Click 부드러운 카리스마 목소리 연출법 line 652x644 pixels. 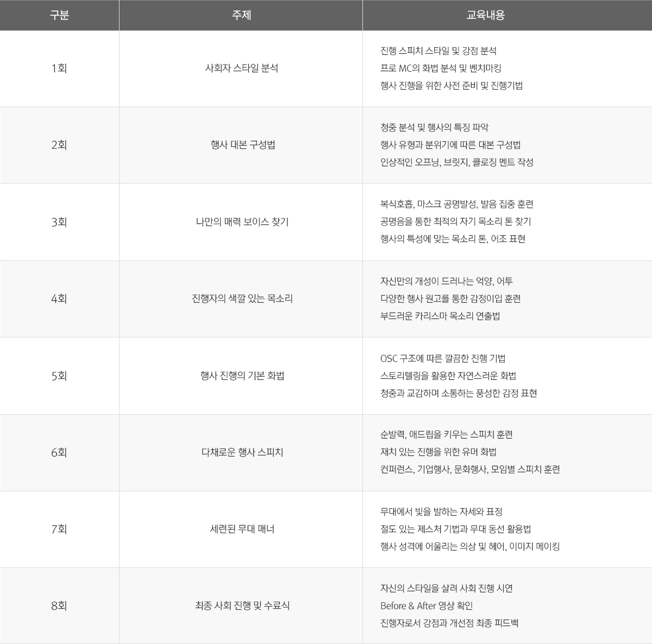(x=440, y=316)
